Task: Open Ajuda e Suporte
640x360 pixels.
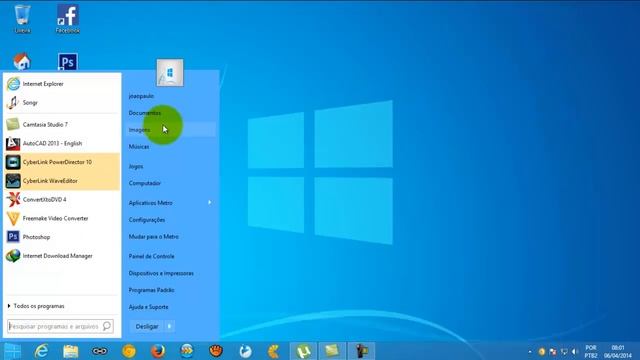Action: point(149,307)
